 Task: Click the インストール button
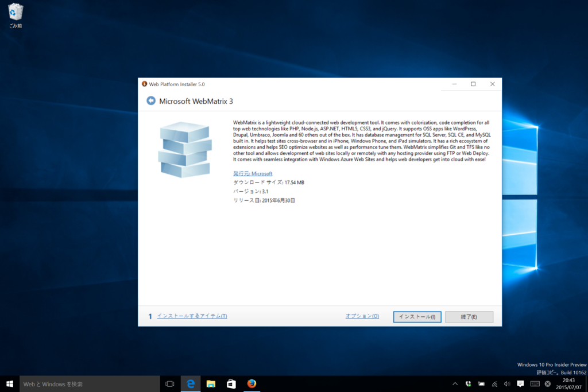417,317
